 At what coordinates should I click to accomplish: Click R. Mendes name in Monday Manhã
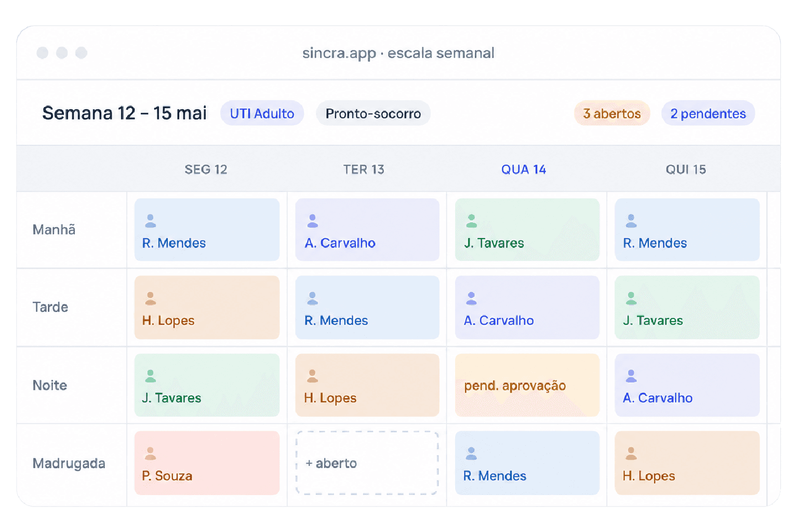pyautogui.click(x=174, y=243)
